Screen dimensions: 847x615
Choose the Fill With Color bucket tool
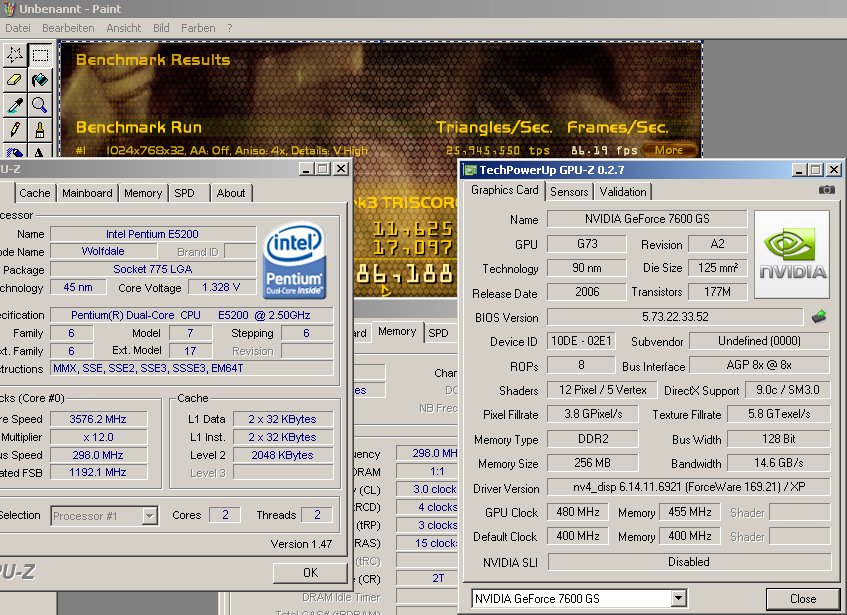(40, 80)
